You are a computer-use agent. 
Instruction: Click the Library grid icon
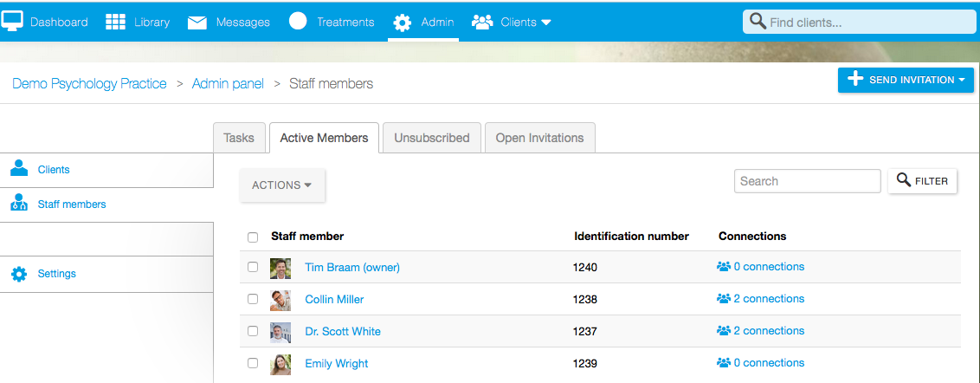point(116,22)
